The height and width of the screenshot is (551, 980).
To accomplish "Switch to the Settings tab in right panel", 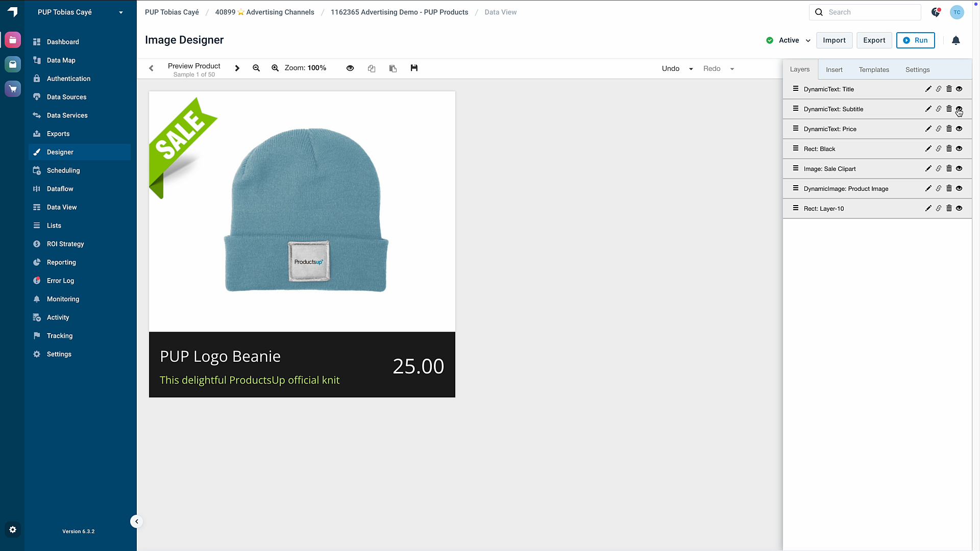I will (917, 69).
